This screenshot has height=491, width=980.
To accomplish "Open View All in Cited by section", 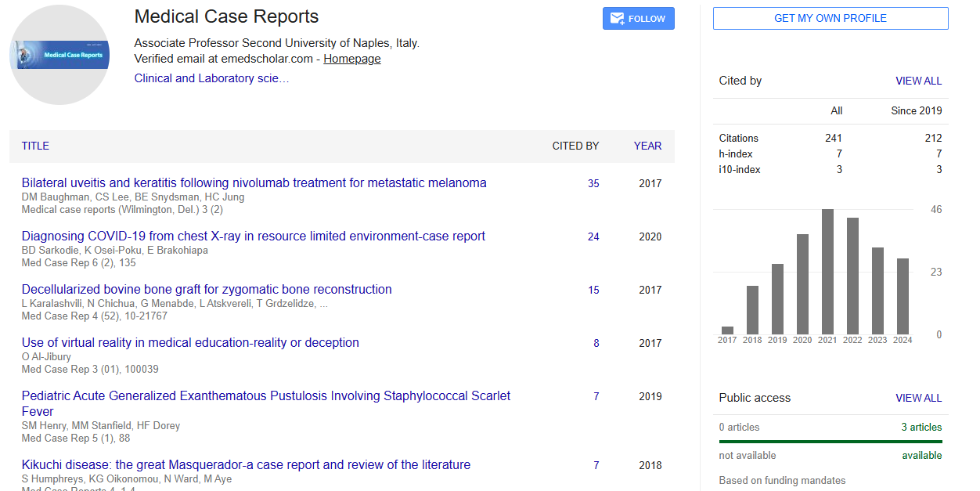I will point(918,81).
